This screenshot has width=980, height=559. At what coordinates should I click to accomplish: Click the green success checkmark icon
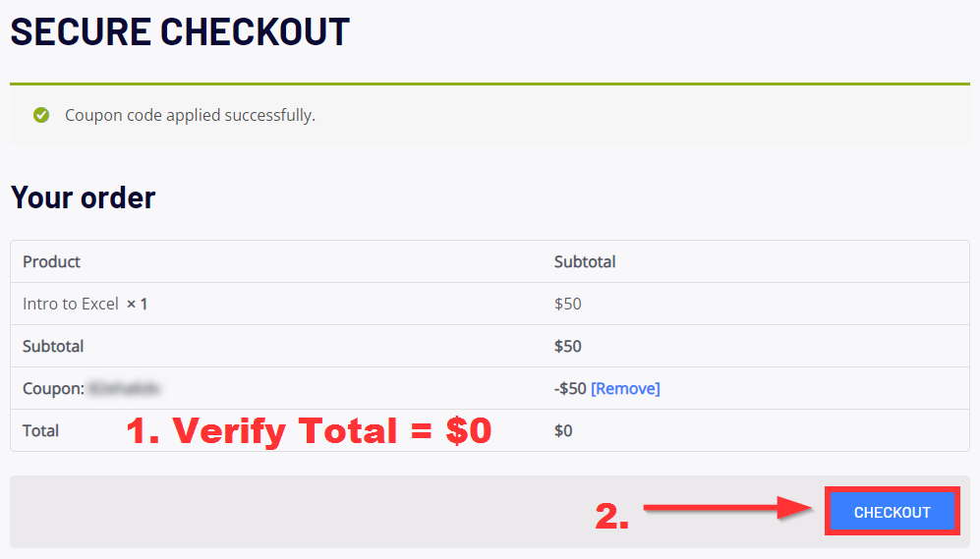click(41, 116)
